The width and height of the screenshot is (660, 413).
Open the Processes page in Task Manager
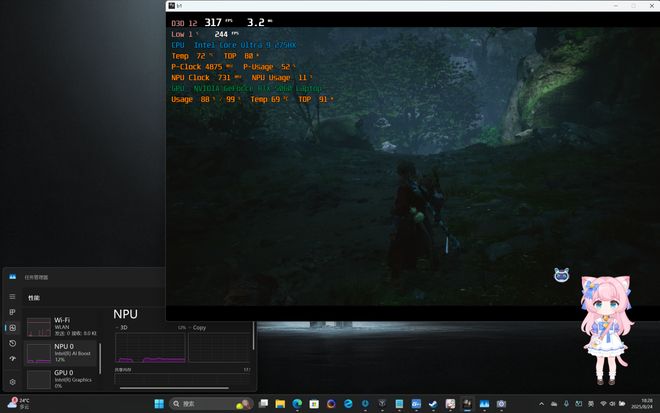click(12, 312)
